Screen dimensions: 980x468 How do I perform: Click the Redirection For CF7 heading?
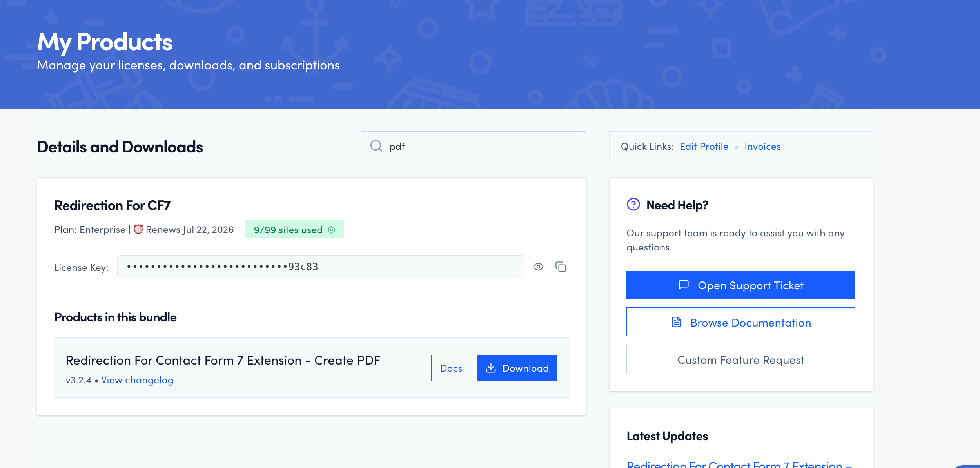click(x=113, y=205)
